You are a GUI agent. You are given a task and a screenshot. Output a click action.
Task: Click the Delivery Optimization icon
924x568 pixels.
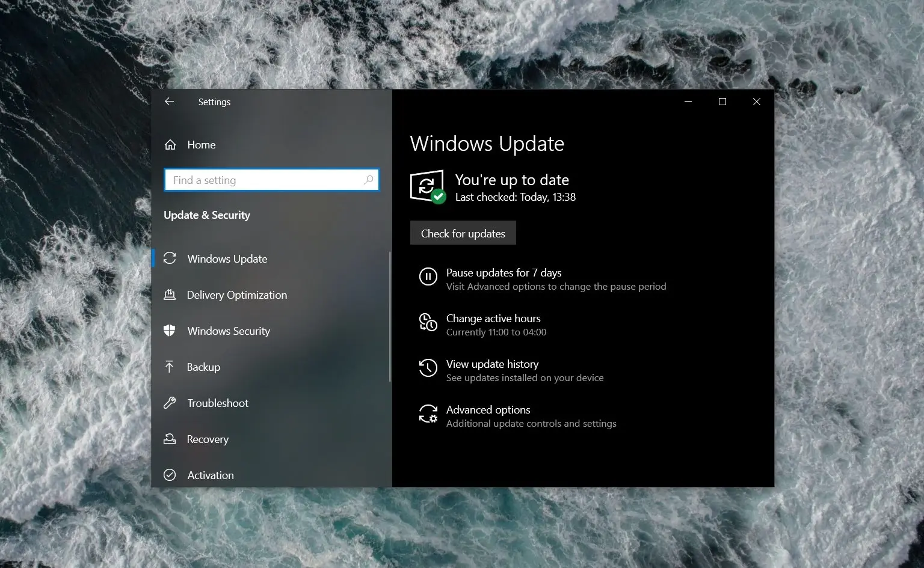170,295
